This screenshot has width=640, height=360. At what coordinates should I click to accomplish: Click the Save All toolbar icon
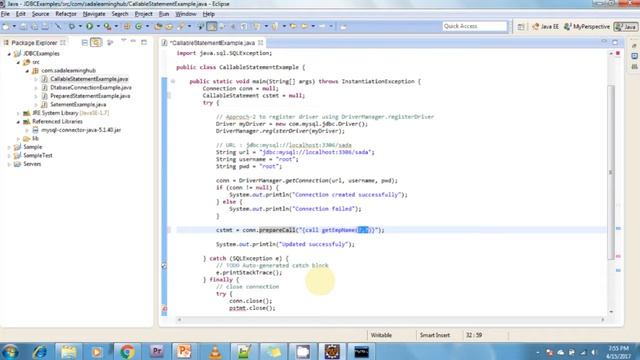[x=34, y=27]
